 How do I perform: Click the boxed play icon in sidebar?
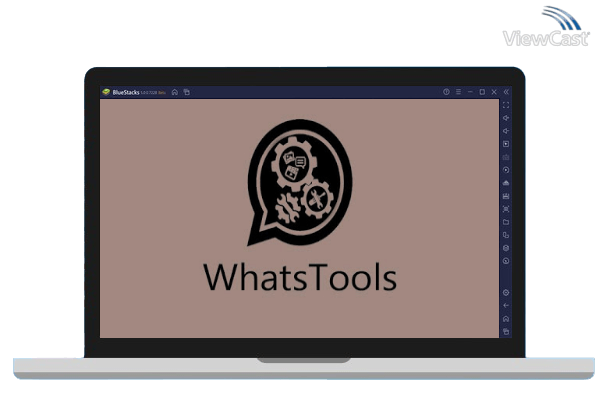click(506, 144)
